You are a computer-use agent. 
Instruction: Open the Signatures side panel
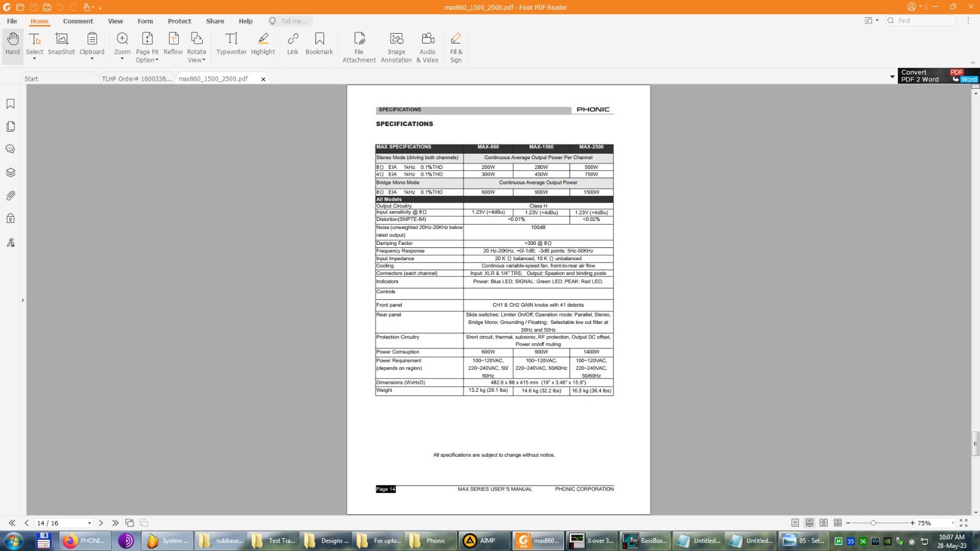point(10,242)
